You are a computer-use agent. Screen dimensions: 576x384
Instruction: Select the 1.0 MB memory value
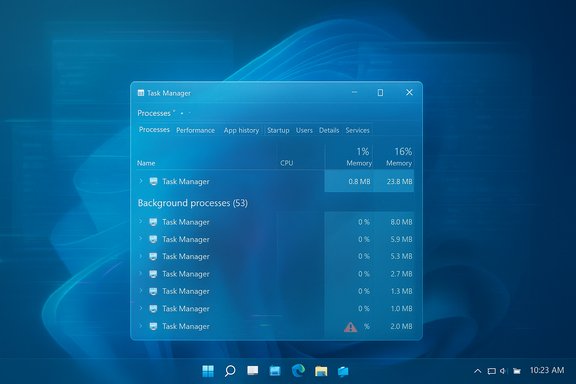coord(401,309)
